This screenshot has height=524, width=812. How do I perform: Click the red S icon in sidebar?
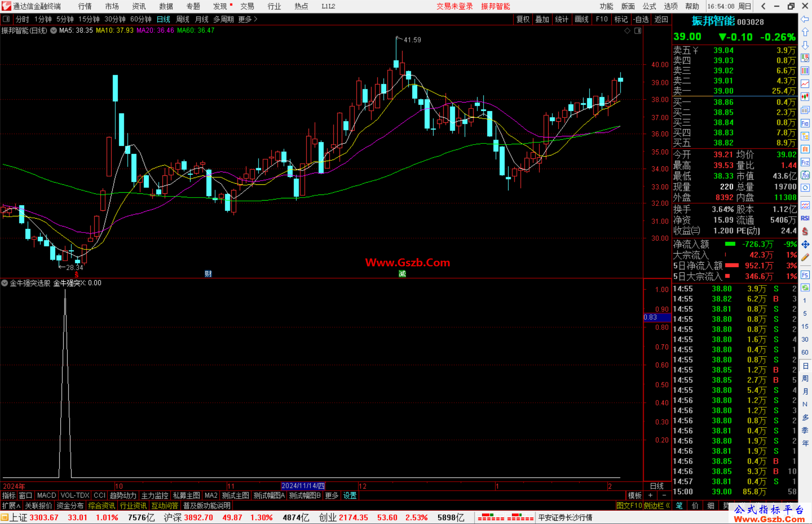coord(805,231)
